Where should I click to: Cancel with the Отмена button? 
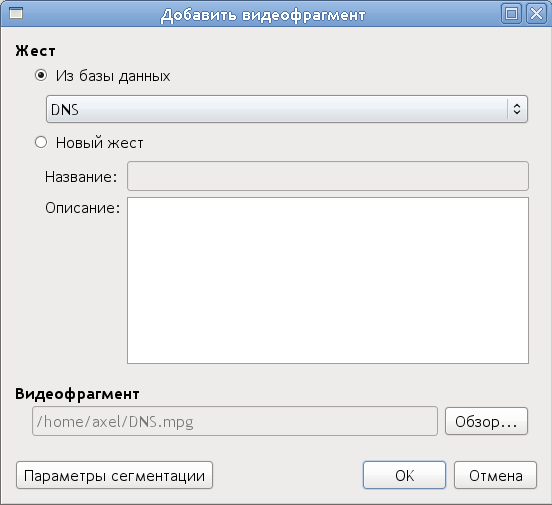click(495, 475)
